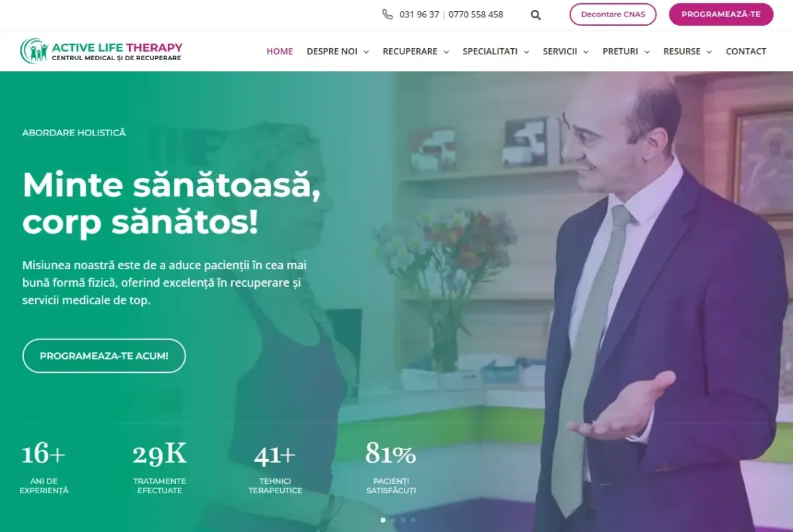Click the third slider pagination dot

click(403, 520)
